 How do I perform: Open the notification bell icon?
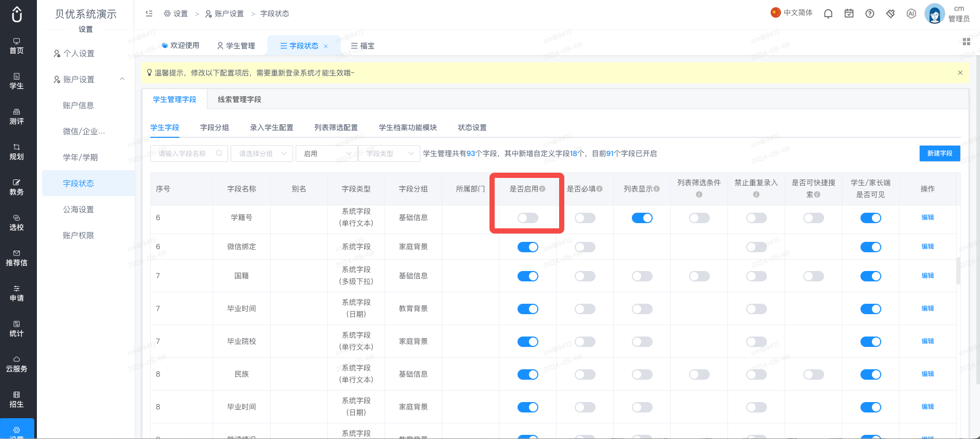coord(828,14)
